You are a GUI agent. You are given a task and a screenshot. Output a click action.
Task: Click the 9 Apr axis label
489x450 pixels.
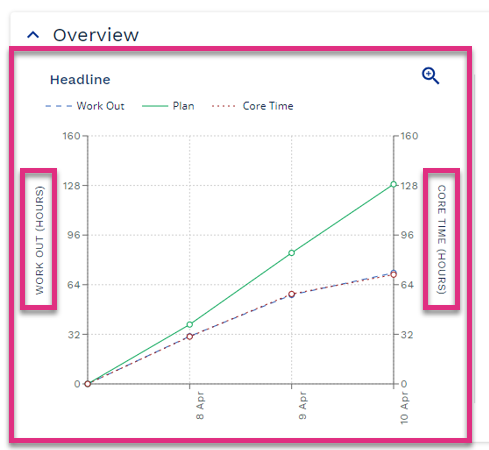point(302,405)
